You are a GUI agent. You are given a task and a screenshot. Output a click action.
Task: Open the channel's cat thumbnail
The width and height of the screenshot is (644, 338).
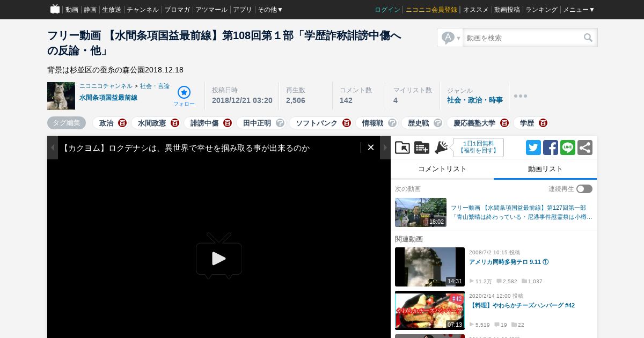pyautogui.click(x=61, y=96)
